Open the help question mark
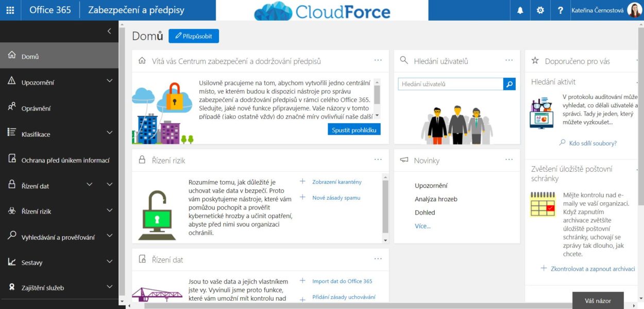 pos(560,10)
